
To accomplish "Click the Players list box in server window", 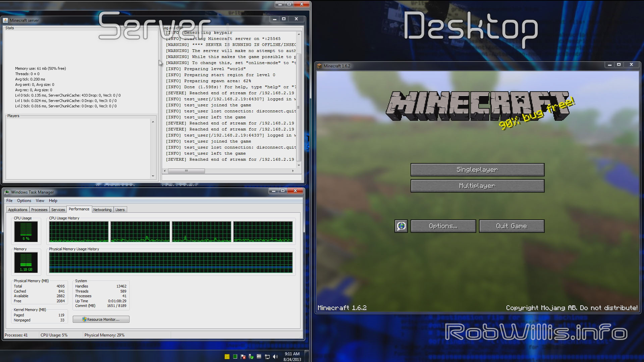I will point(78,149).
